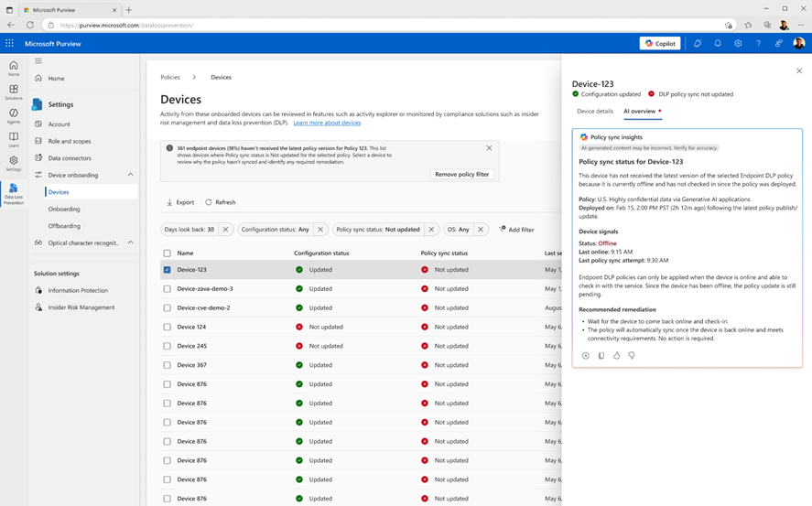The height and width of the screenshot is (506, 812).
Task: Close the Device-123 details panel
Action: tap(799, 70)
